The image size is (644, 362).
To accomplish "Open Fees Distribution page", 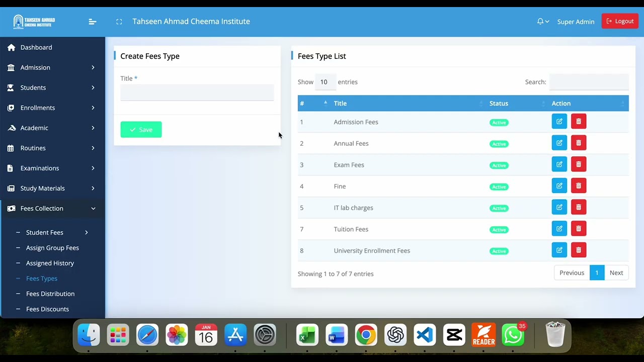I will pyautogui.click(x=50, y=294).
